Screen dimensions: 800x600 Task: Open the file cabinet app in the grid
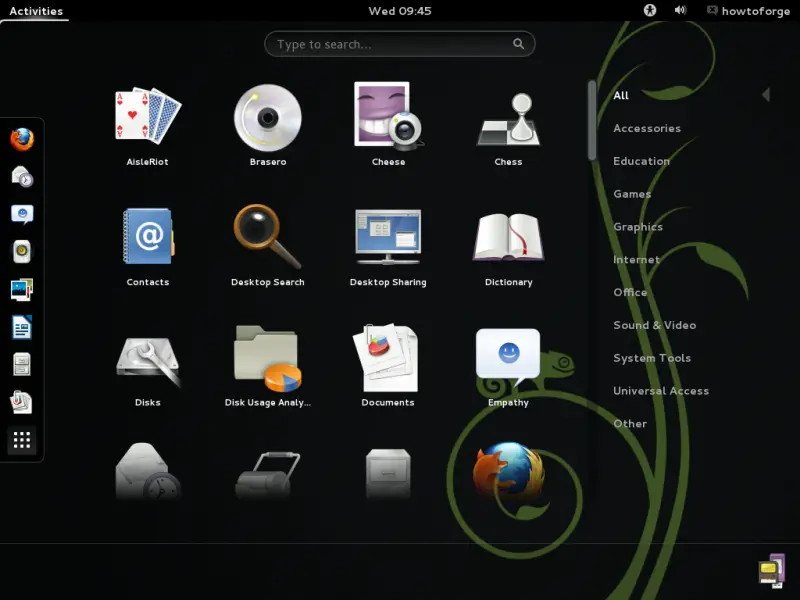pyautogui.click(x=388, y=473)
